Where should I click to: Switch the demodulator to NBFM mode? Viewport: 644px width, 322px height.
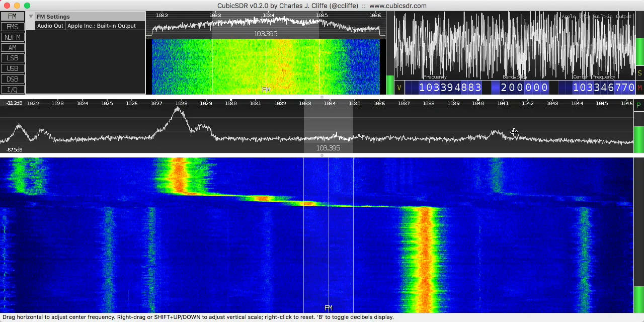[x=13, y=37]
